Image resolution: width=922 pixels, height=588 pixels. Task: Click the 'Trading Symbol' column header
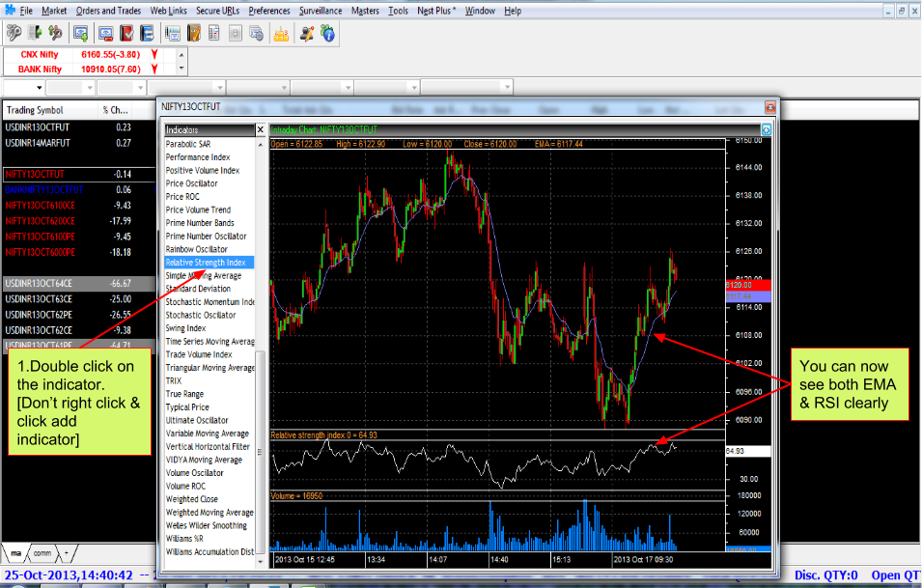(50, 110)
